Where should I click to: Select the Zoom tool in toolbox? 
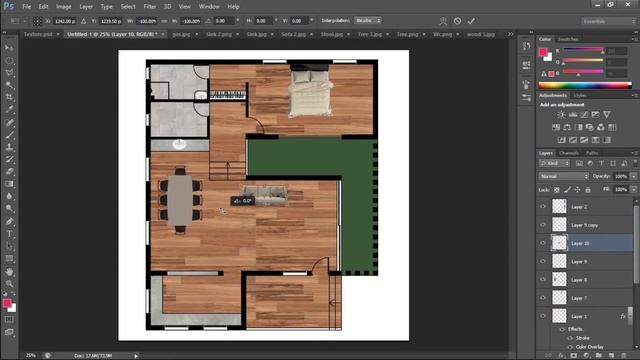click(9, 284)
